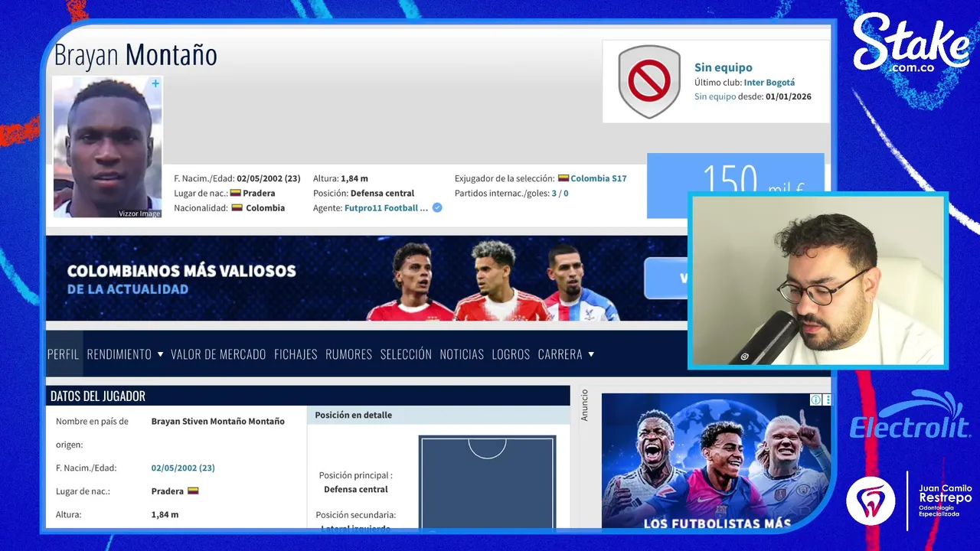Open the Perfil tab
This screenshot has width=980, height=551.
(64, 354)
